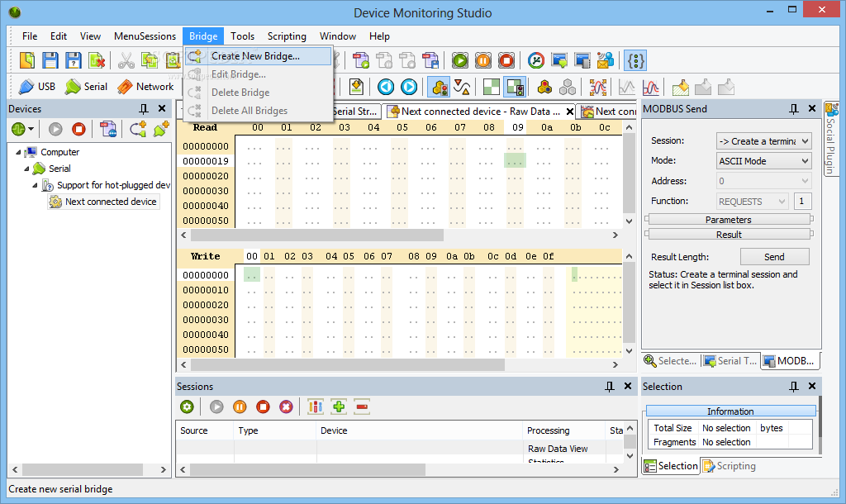The image size is (846, 504).
Task: Open the Social Plugin side tab
Action: click(x=831, y=139)
